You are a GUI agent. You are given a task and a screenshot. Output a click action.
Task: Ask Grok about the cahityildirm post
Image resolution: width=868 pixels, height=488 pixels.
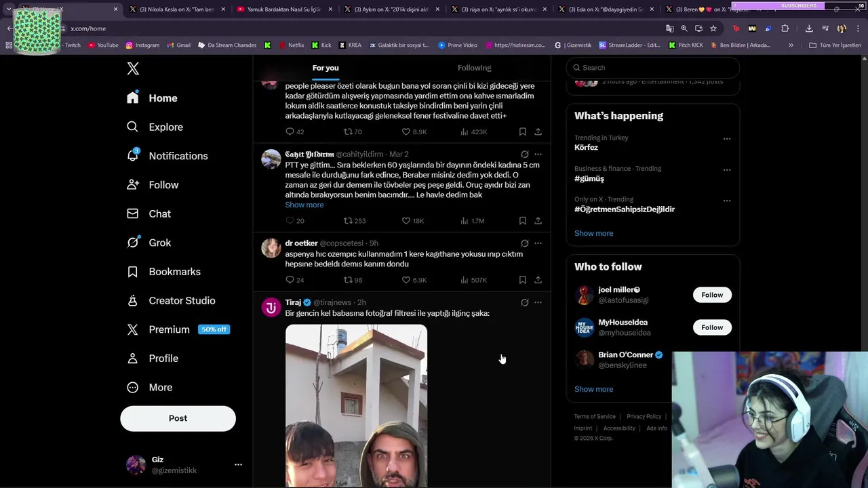(x=524, y=155)
